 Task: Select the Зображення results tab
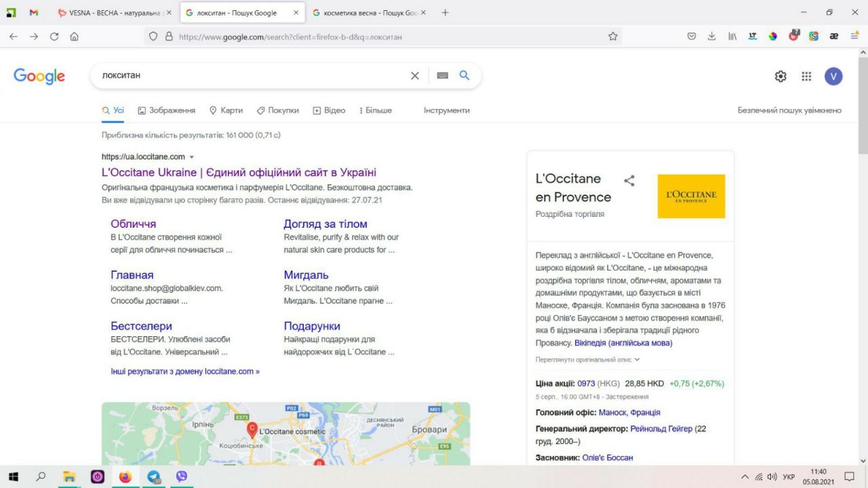coord(166,110)
